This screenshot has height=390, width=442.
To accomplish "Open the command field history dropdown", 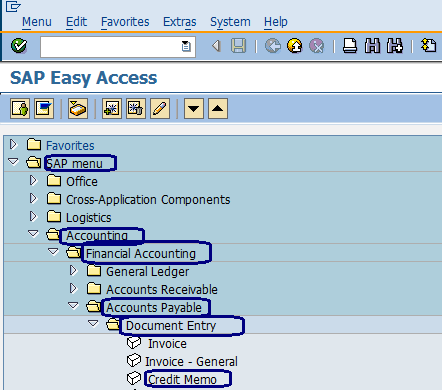I will pos(186,46).
